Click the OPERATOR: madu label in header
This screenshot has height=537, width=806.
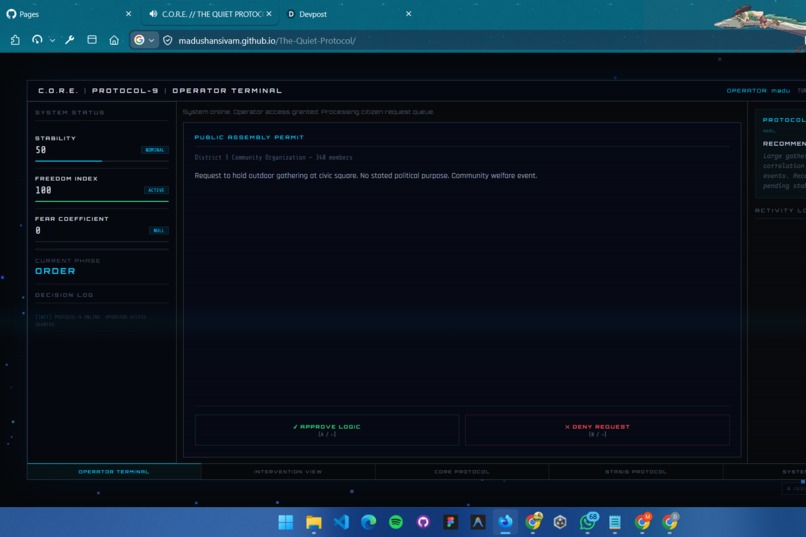758,90
